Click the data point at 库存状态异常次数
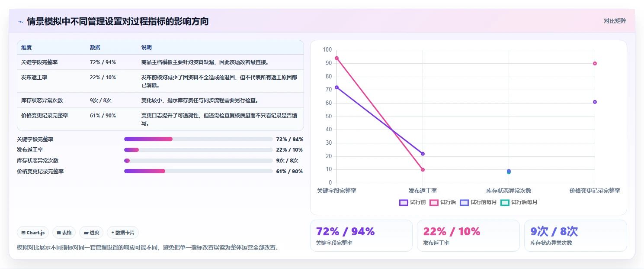The width and height of the screenshot is (644, 269). 509,172
